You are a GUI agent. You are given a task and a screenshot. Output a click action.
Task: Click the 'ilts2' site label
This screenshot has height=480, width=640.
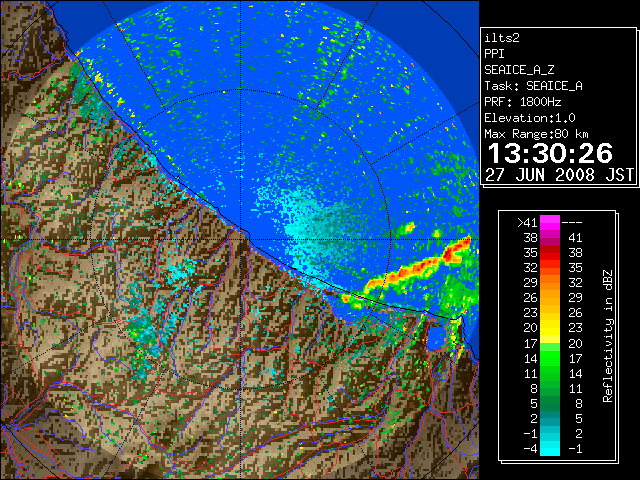(502, 38)
